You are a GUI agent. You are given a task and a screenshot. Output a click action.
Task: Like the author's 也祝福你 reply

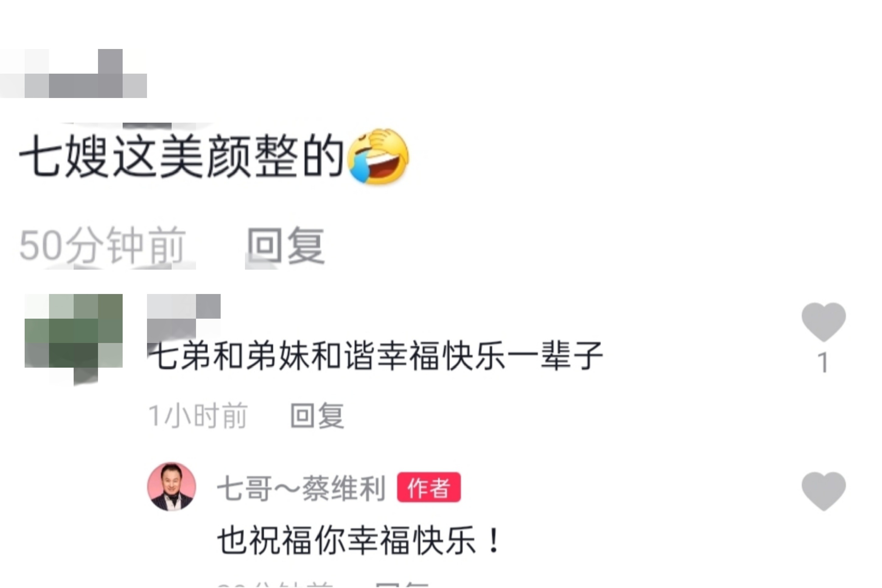[824, 491]
